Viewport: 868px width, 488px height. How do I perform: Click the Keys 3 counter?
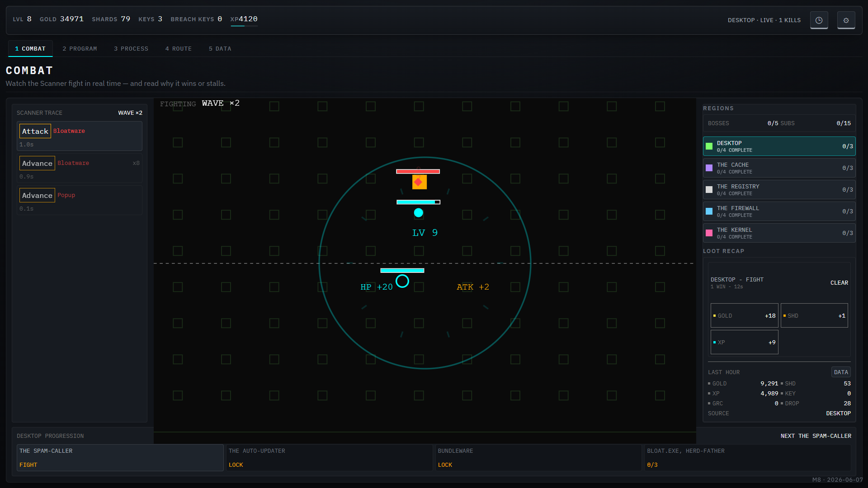pyautogui.click(x=150, y=19)
